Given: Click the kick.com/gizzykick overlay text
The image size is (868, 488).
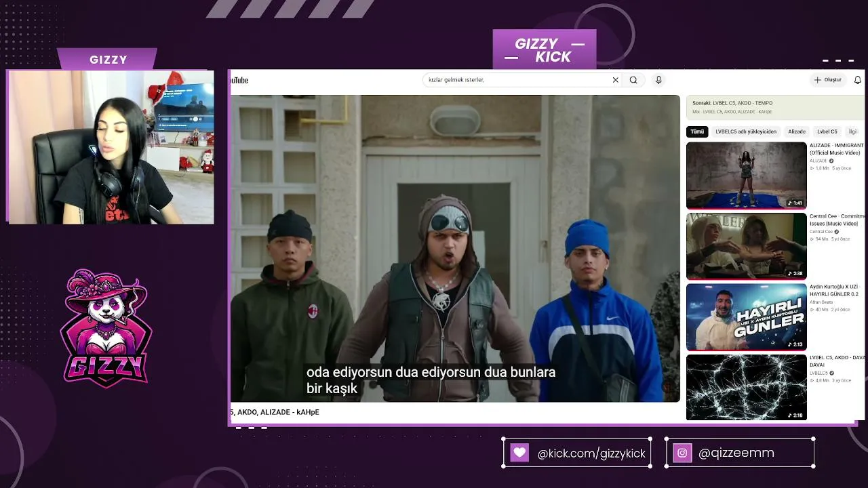Looking at the screenshot, I should click(591, 453).
